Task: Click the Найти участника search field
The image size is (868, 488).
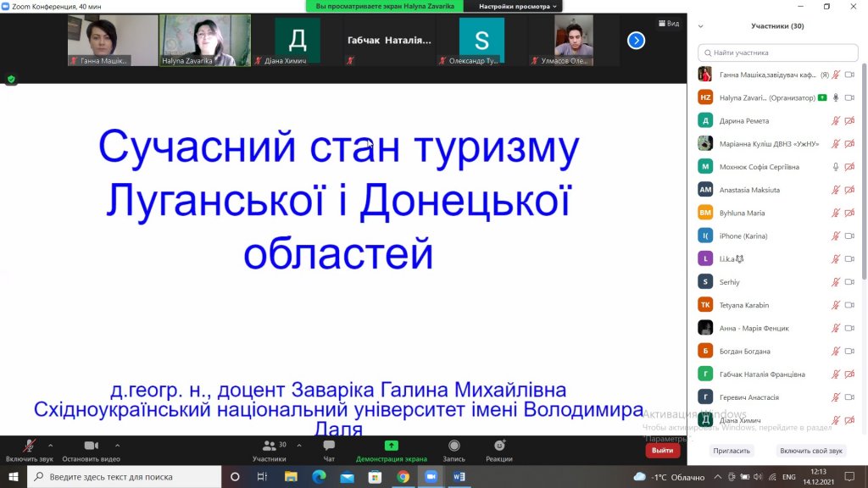Action: tap(778, 53)
